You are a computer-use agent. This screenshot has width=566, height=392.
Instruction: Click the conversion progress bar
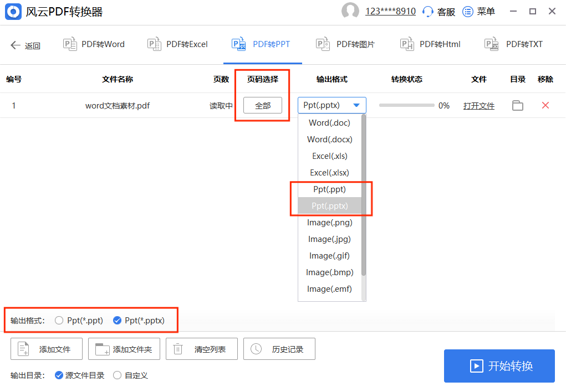407,105
